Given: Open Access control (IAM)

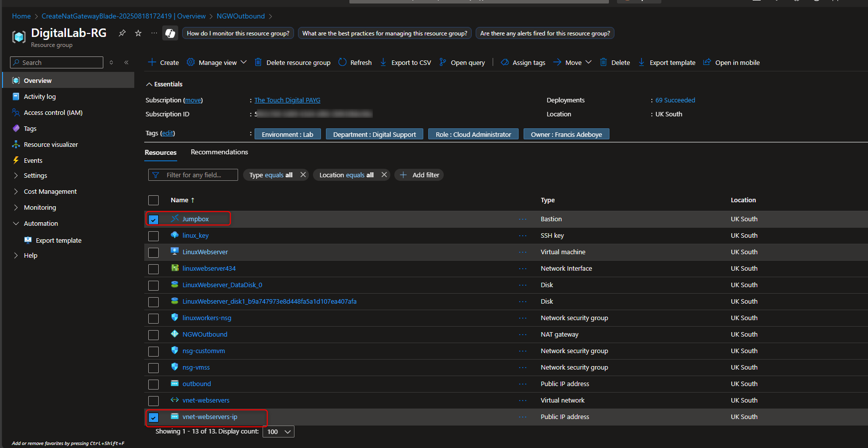Looking at the screenshot, I should point(53,112).
